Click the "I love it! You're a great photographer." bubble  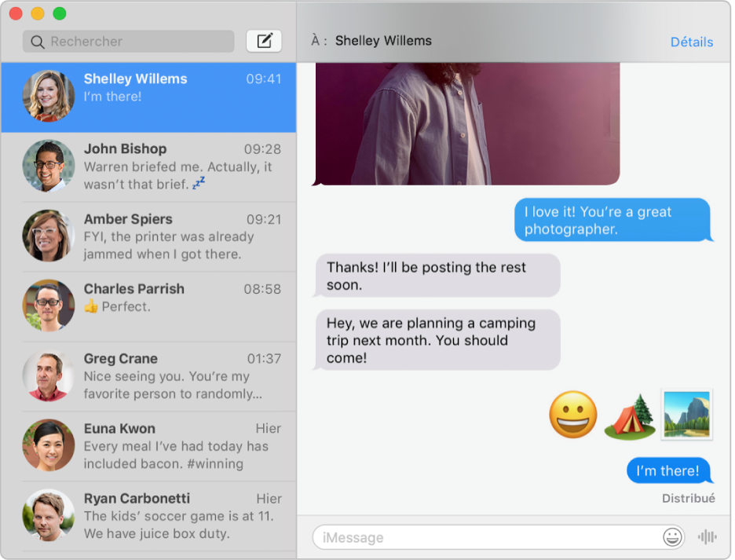click(x=612, y=220)
